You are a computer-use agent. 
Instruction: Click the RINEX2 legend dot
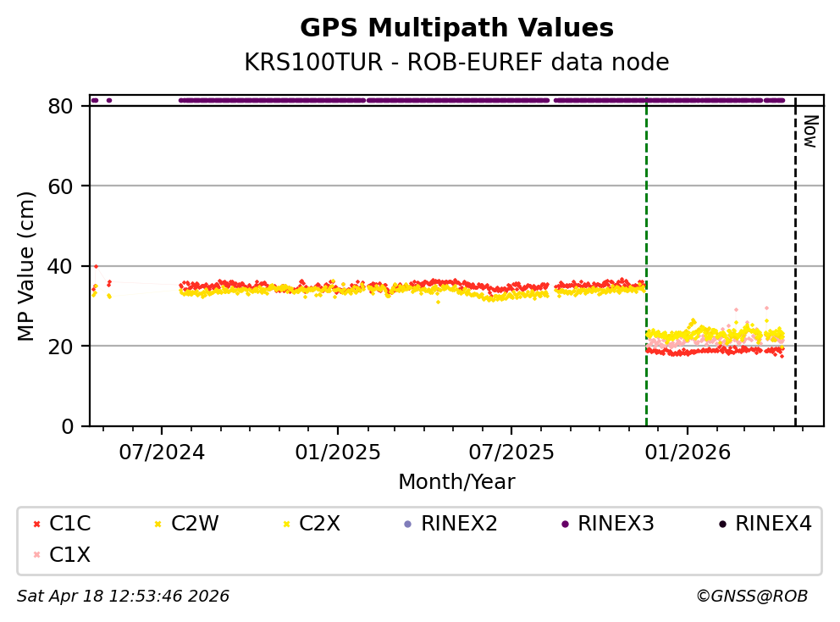[407, 524]
